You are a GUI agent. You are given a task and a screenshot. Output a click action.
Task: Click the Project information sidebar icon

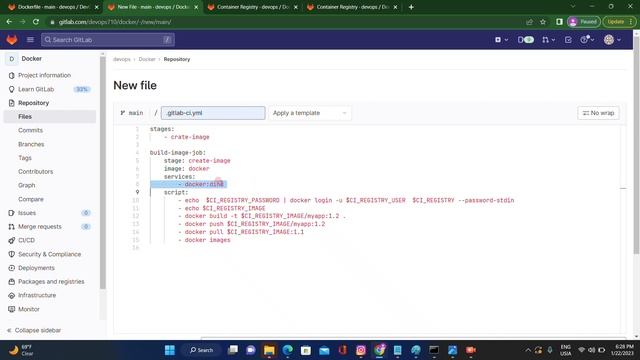coord(11,76)
